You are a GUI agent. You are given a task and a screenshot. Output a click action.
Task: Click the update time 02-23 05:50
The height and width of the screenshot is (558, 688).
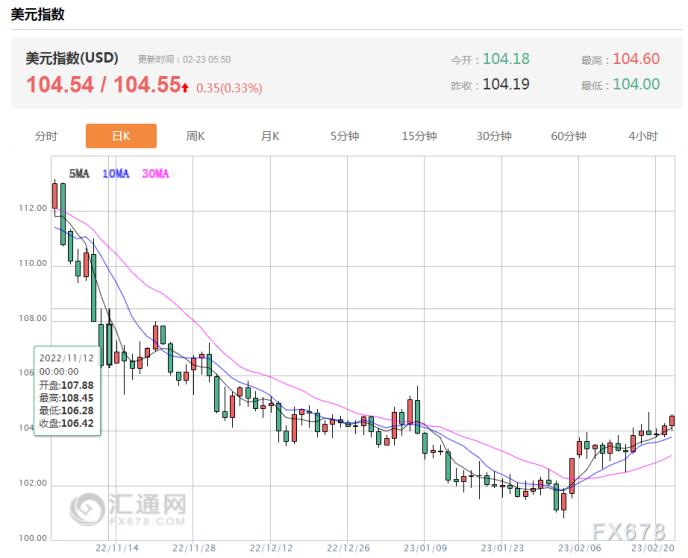pyautogui.click(x=207, y=60)
